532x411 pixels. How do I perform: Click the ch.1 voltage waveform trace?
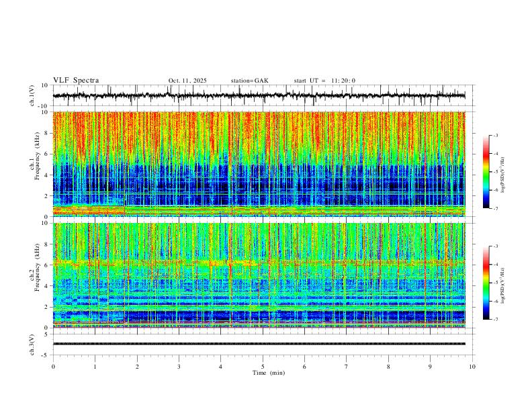(x=259, y=95)
